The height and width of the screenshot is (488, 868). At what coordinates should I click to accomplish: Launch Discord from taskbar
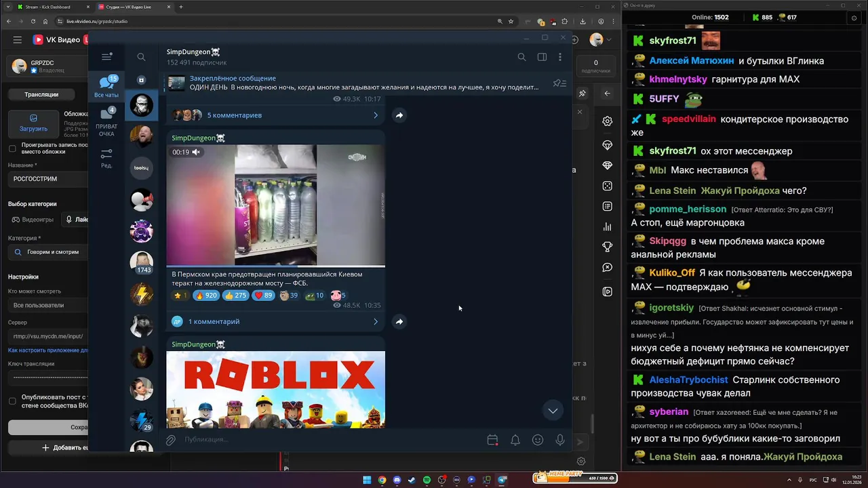[397, 480]
